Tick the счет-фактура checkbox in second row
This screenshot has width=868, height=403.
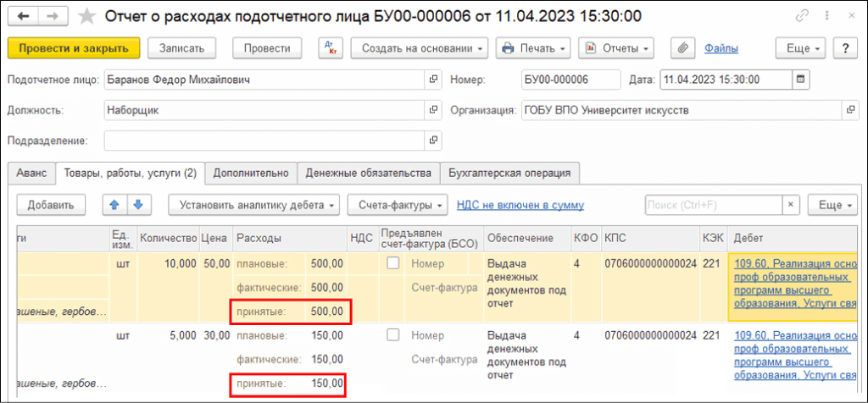pos(392,335)
